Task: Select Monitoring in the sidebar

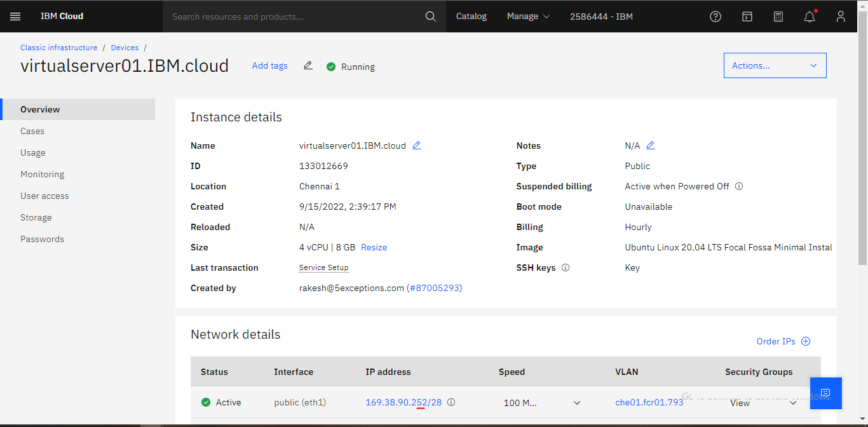Action: [42, 174]
